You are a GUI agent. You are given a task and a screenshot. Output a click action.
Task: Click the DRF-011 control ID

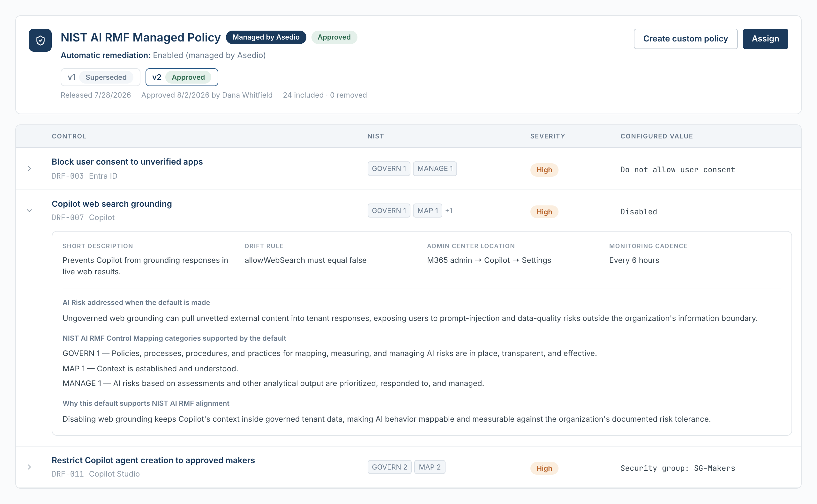point(68,474)
